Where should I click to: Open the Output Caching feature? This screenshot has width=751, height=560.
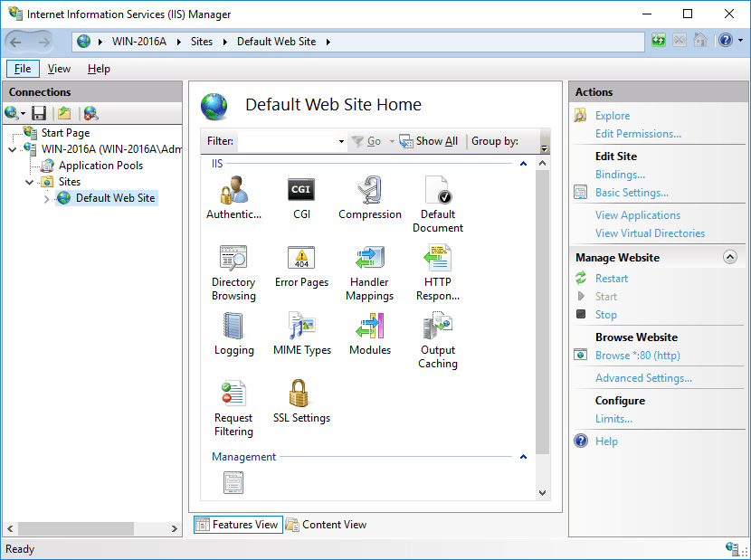437,327
